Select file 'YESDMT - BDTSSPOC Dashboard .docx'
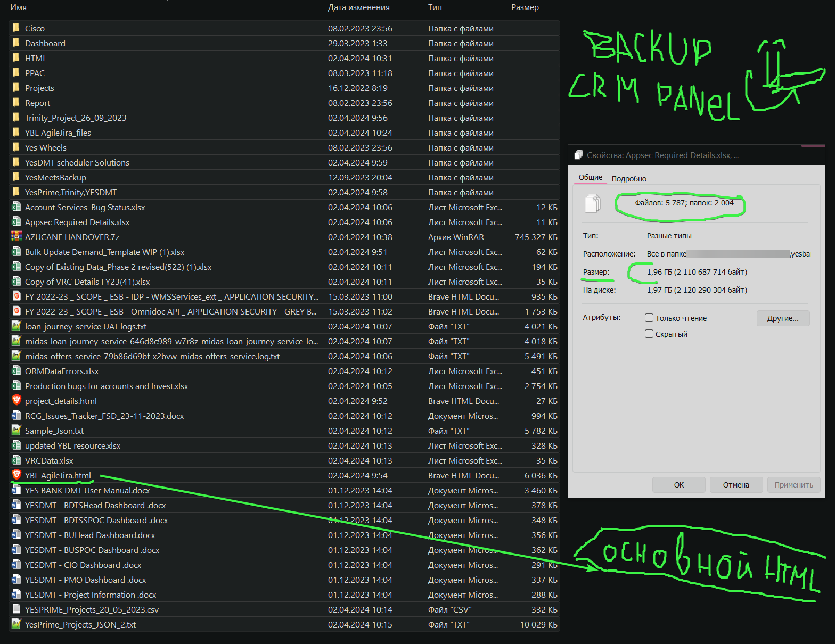This screenshot has height=644, width=835. 96,520
